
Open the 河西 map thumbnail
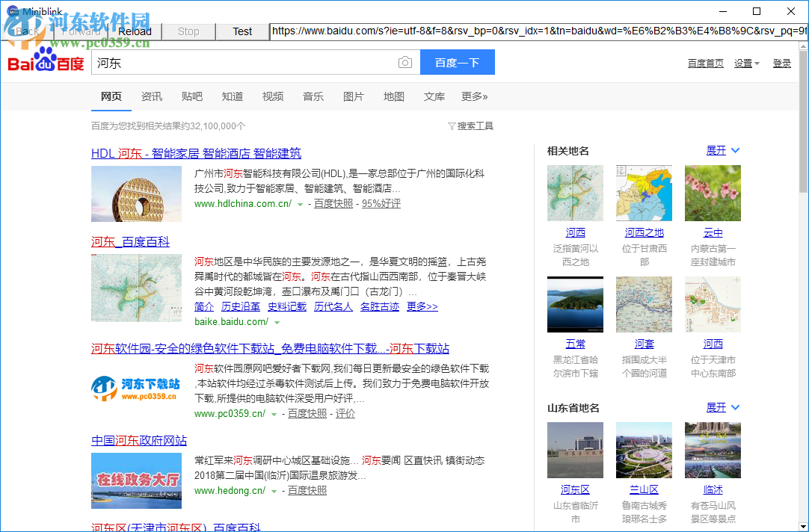(575, 193)
